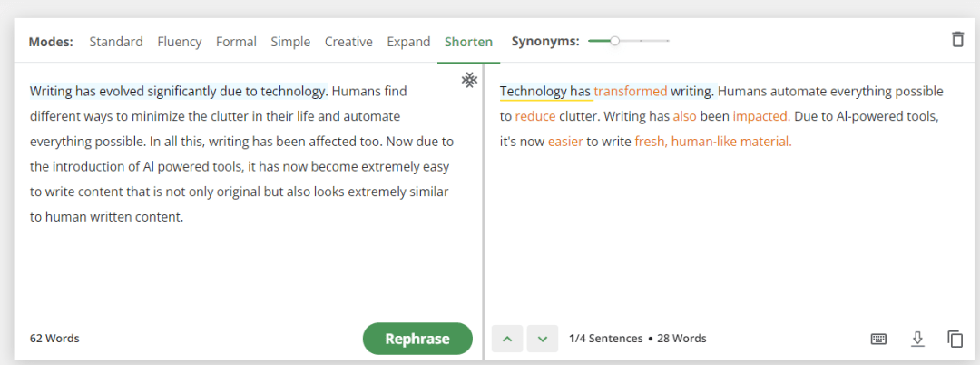Select the Standard mode
The image size is (980, 365).
click(116, 42)
